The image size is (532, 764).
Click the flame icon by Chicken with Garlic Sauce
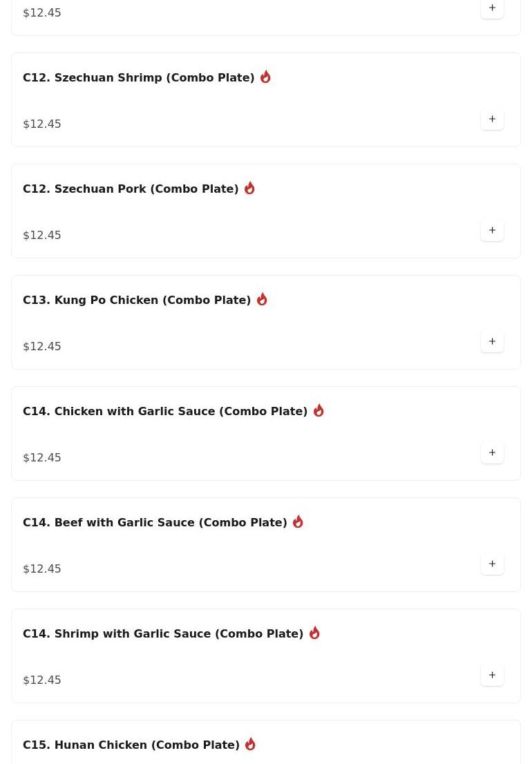coord(319,410)
